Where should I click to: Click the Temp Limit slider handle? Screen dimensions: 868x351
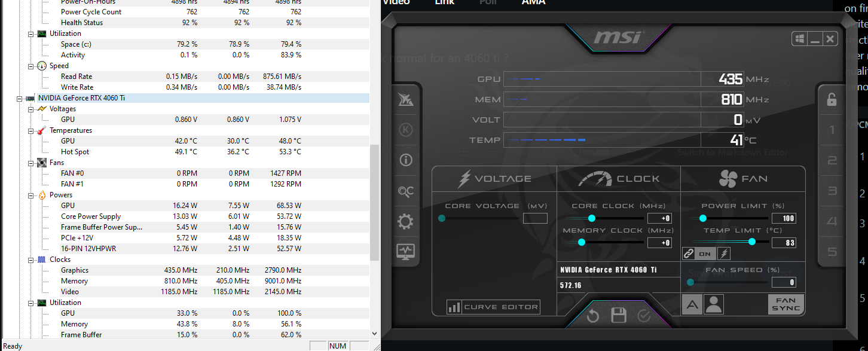(x=751, y=242)
